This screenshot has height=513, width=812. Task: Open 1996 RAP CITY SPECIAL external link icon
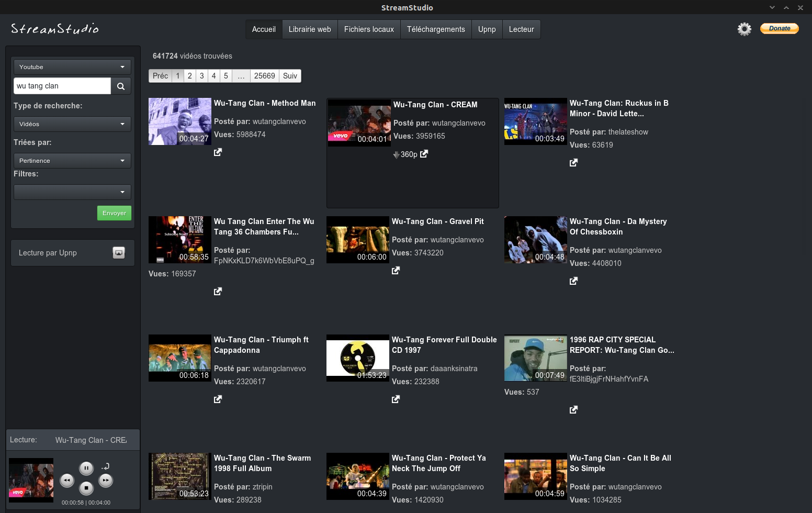pyautogui.click(x=574, y=410)
